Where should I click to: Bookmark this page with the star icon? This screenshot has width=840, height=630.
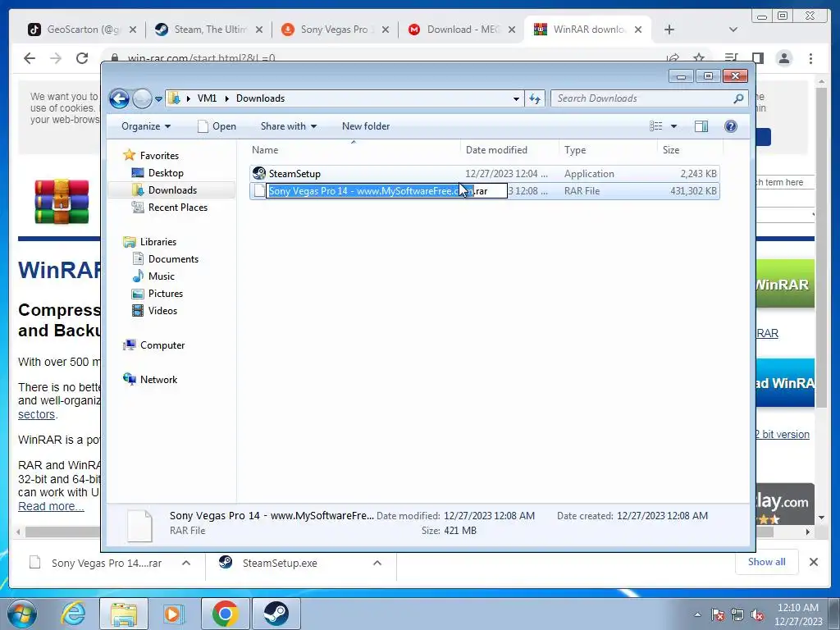tap(699, 58)
